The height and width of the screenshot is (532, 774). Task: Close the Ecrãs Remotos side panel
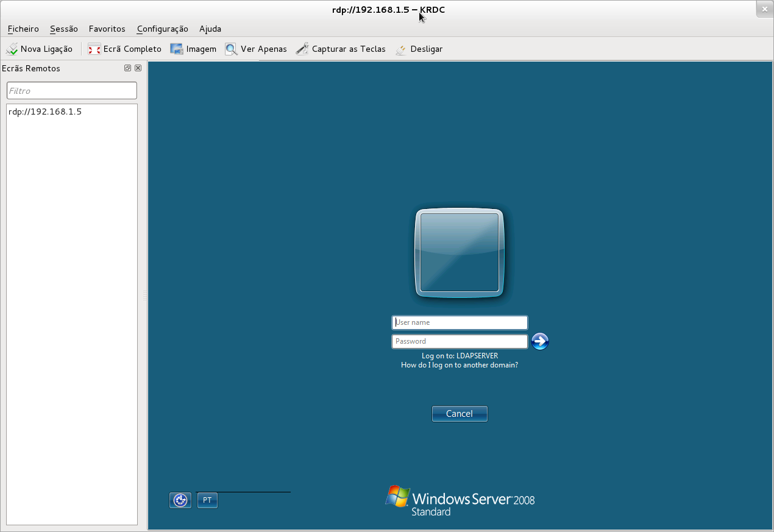click(138, 68)
